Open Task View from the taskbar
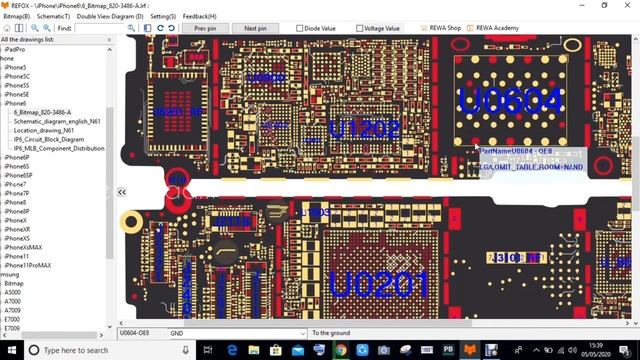Screen dimensions: 640x360 click(x=208, y=350)
